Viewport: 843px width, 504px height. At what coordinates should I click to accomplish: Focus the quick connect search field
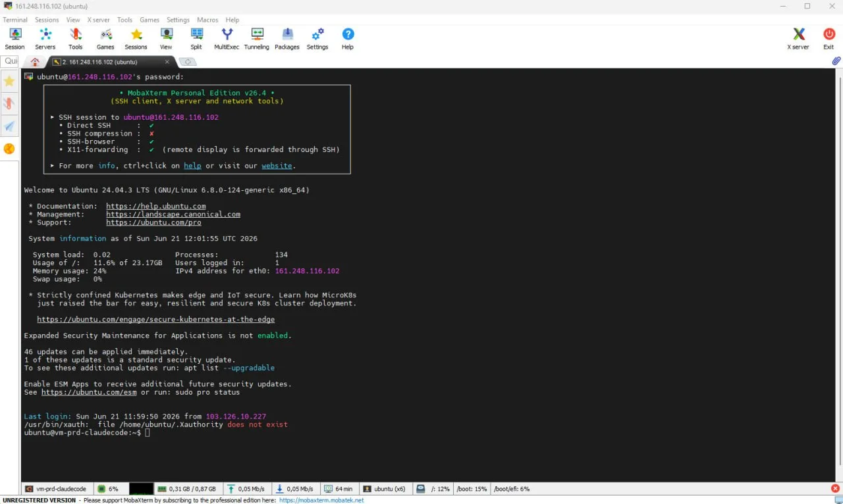10,61
